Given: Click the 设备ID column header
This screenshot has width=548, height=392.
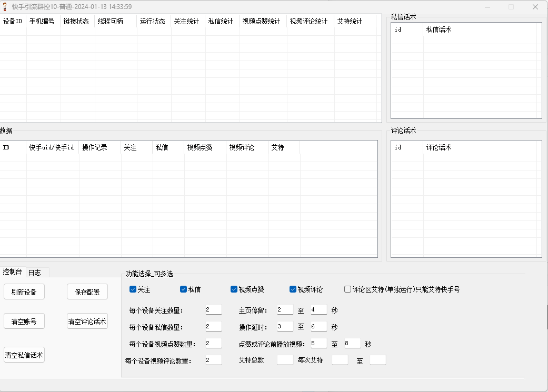Looking at the screenshot, I should click(x=13, y=22).
